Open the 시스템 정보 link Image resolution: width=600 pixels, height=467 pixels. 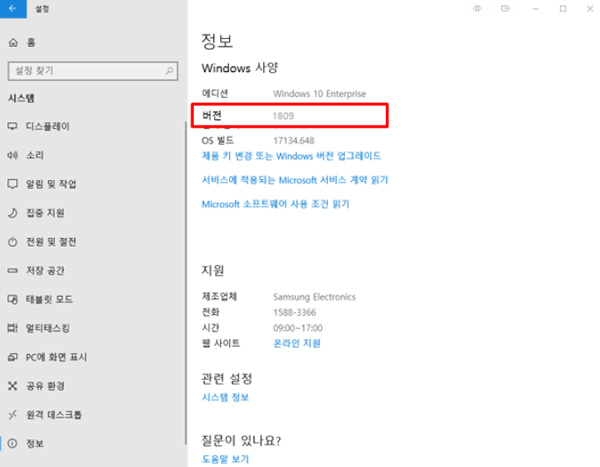225,397
